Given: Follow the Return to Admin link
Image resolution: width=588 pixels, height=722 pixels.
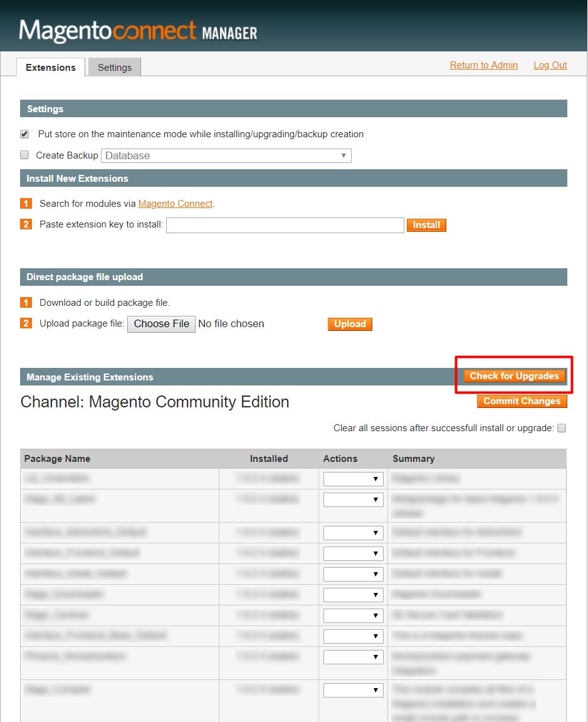Looking at the screenshot, I should click(x=483, y=65).
